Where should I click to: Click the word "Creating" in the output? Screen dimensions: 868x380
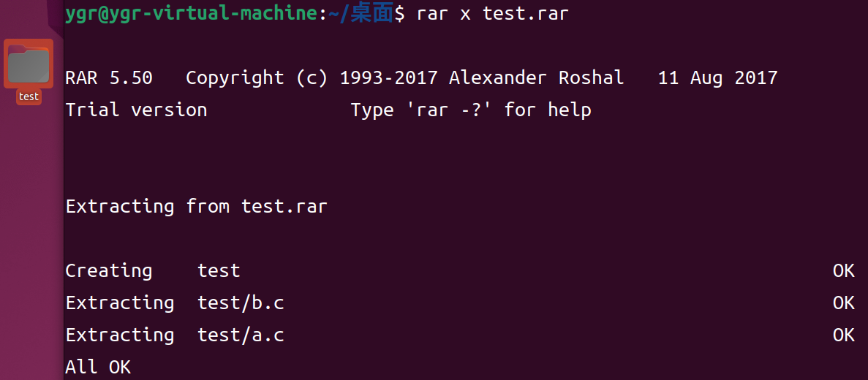[108, 270]
